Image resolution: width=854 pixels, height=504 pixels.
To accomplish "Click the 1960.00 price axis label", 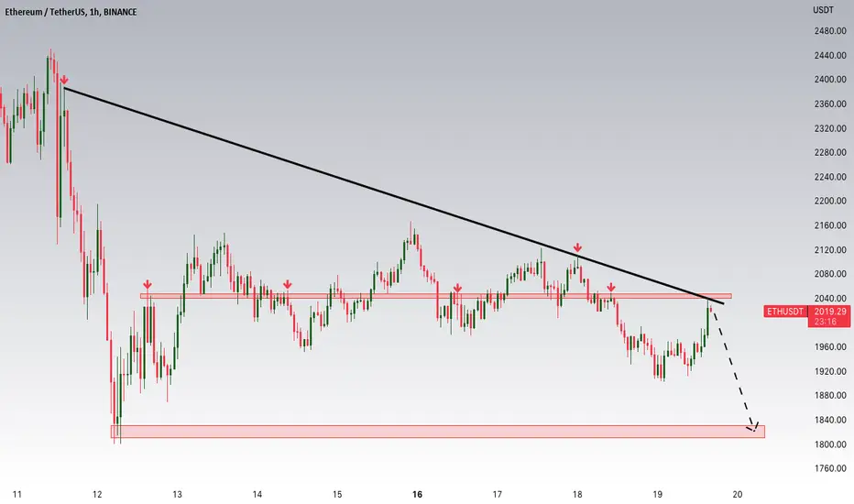I will tap(830, 346).
